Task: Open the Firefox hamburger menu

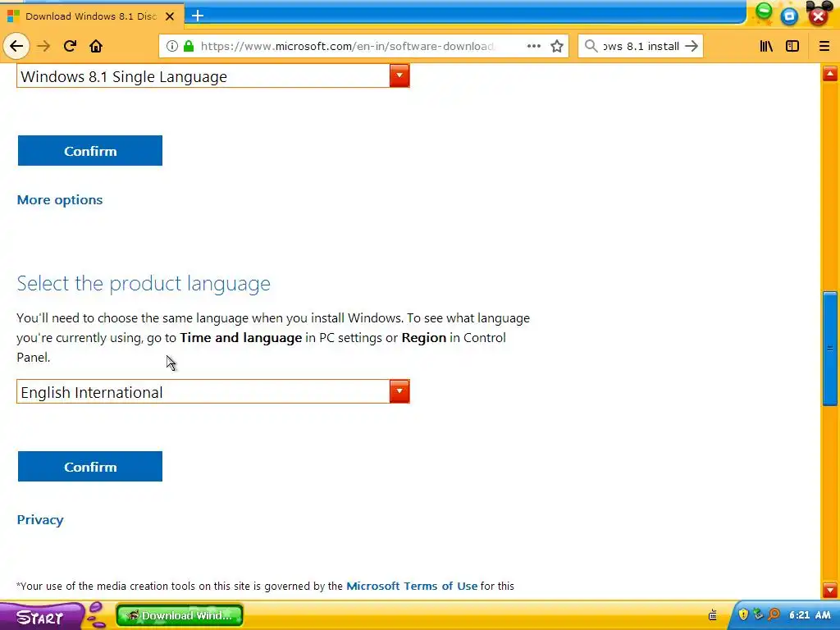Action: click(824, 46)
